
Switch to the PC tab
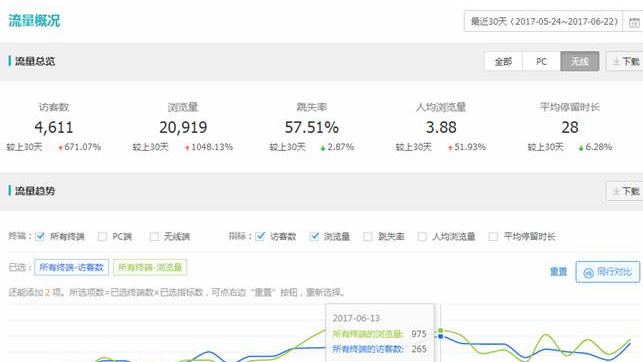tap(541, 61)
